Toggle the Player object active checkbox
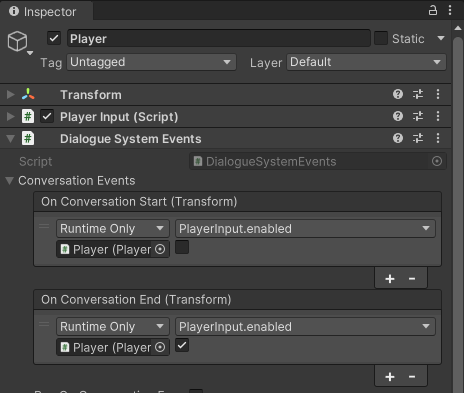Screen dimensions: 464x393 (x=54, y=38)
